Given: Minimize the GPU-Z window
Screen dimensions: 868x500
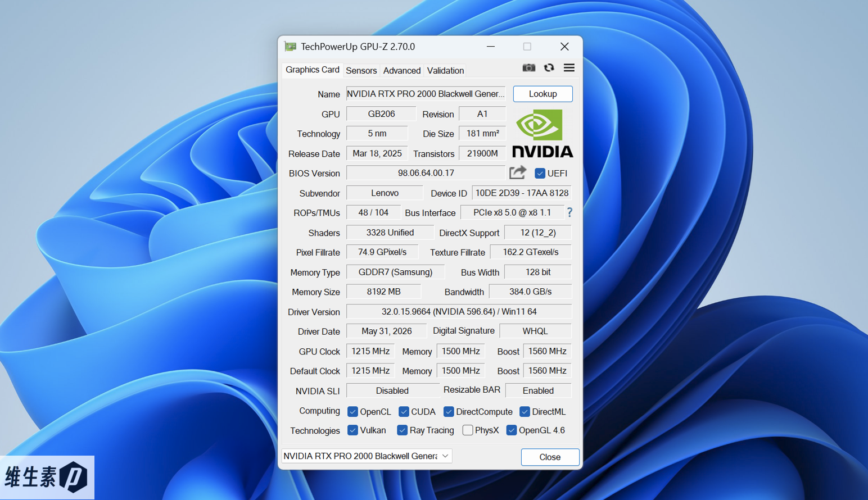Looking at the screenshot, I should (491, 47).
